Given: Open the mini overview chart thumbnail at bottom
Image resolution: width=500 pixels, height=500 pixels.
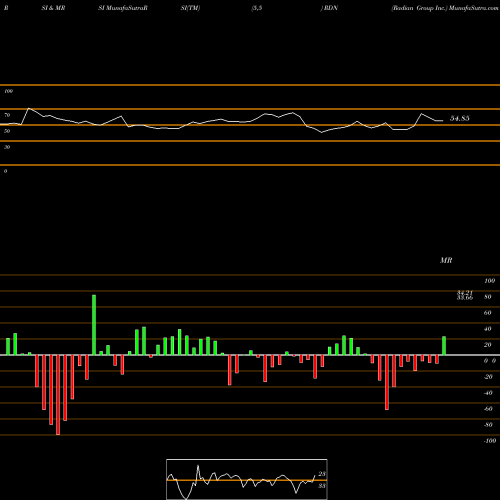Looking at the screenshot, I should pyautogui.click(x=247, y=479).
